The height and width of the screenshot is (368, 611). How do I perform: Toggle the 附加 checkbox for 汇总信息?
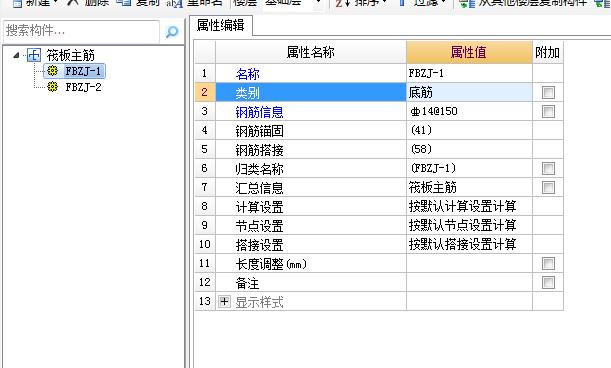548,188
